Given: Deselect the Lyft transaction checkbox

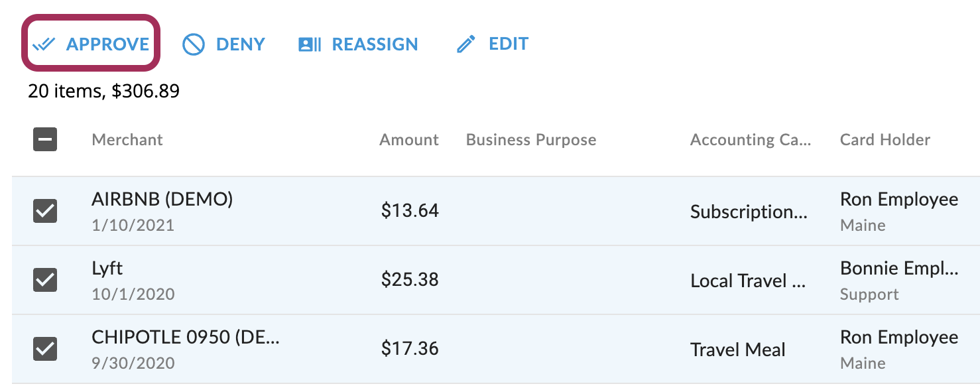Looking at the screenshot, I should click(x=44, y=280).
